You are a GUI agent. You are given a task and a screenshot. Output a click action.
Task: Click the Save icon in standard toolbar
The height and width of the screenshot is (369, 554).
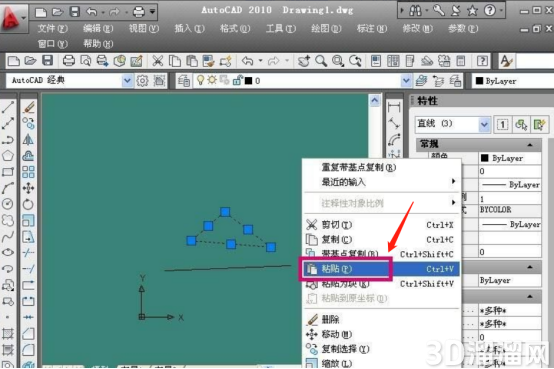pos(48,61)
